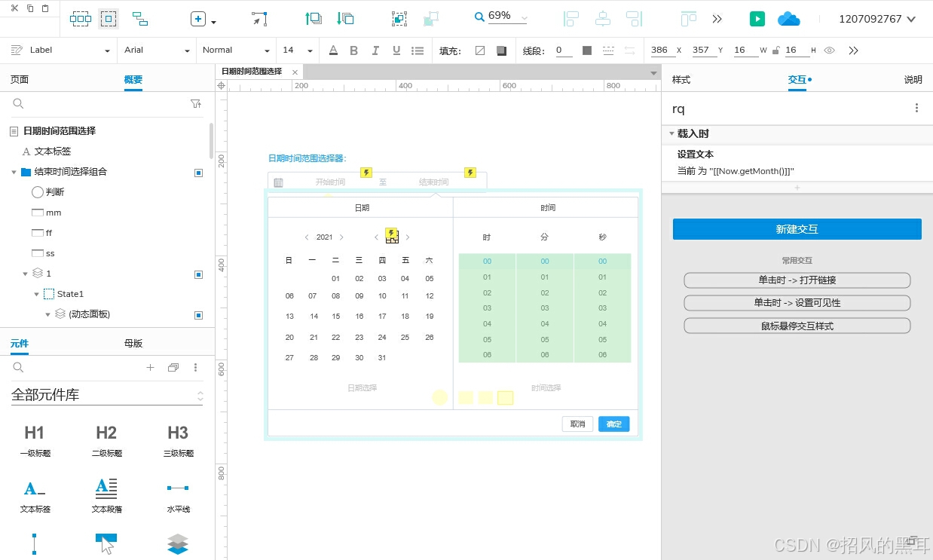933x560 pixels.
Task: Open the 全部元件库 library selector
Action: coord(107,394)
